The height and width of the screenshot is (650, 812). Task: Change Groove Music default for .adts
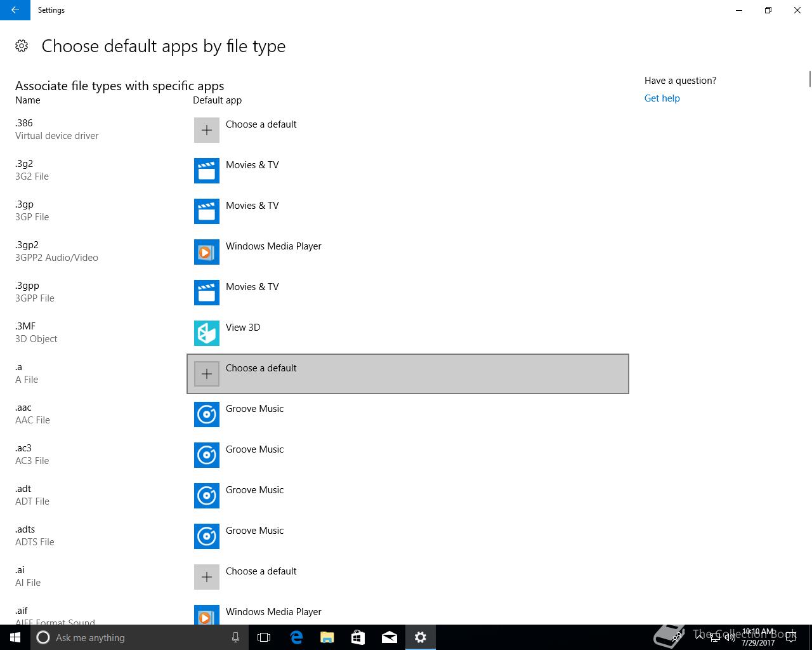point(408,536)
